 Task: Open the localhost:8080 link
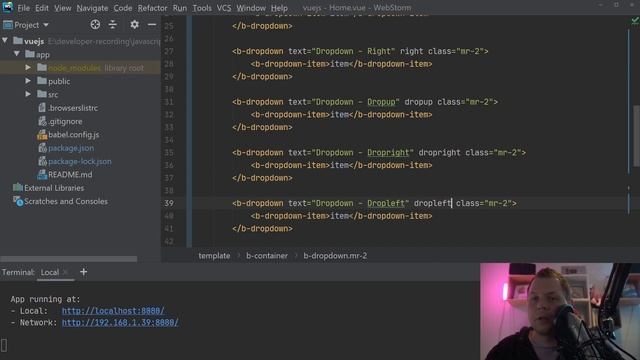113,311
